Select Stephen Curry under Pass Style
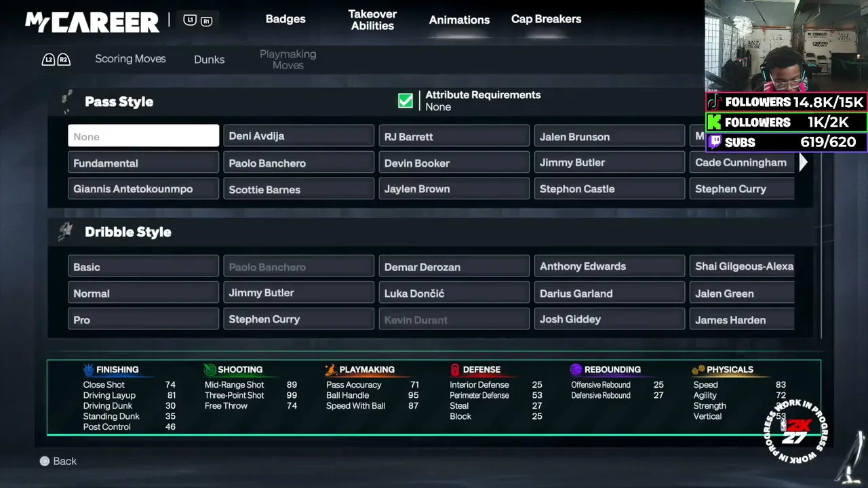Image resolution: width=868 pixels, height=488 pixels. [x=742, y=189]
